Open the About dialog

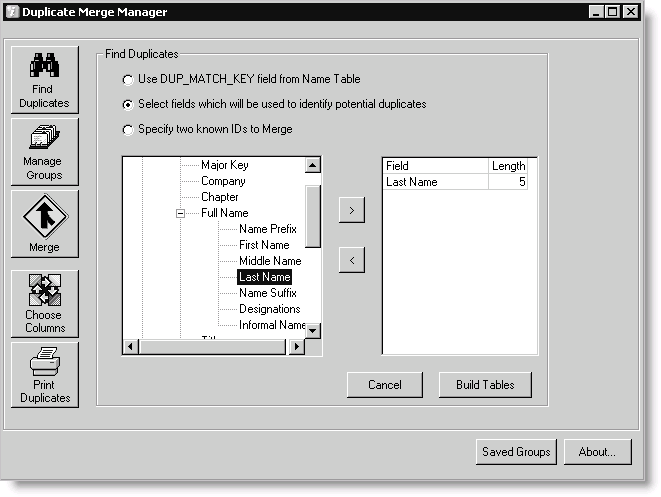coord(598,452)
